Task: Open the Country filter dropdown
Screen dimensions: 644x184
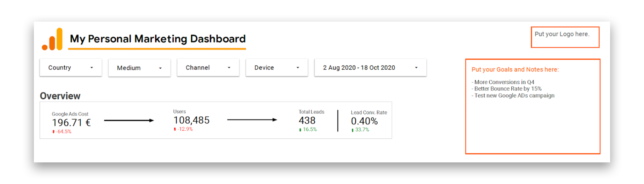Action: (x=71, y=68)
